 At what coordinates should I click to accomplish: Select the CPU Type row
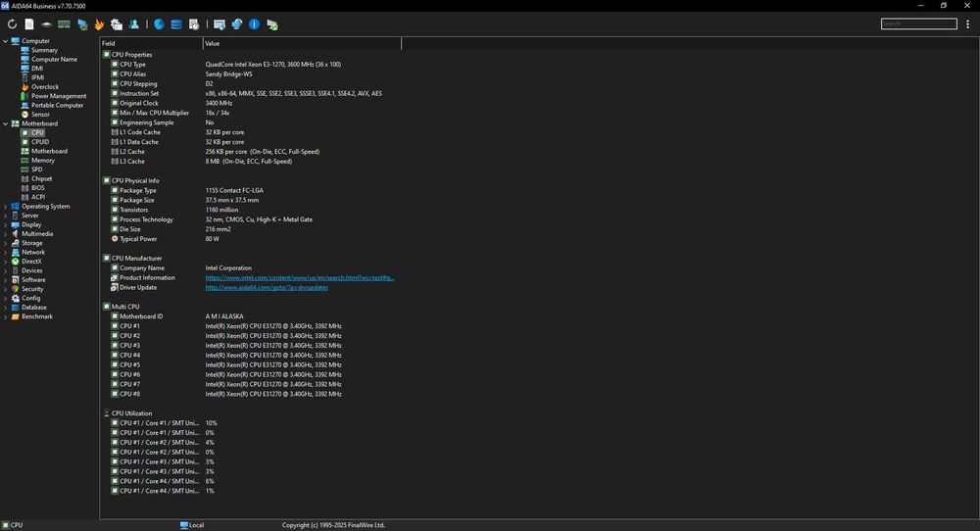click(x=250, y=65)
